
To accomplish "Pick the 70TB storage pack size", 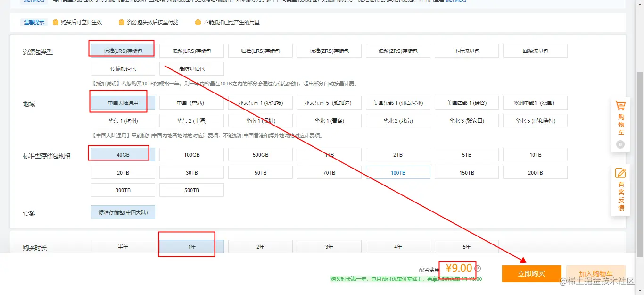I will [329, 173].
